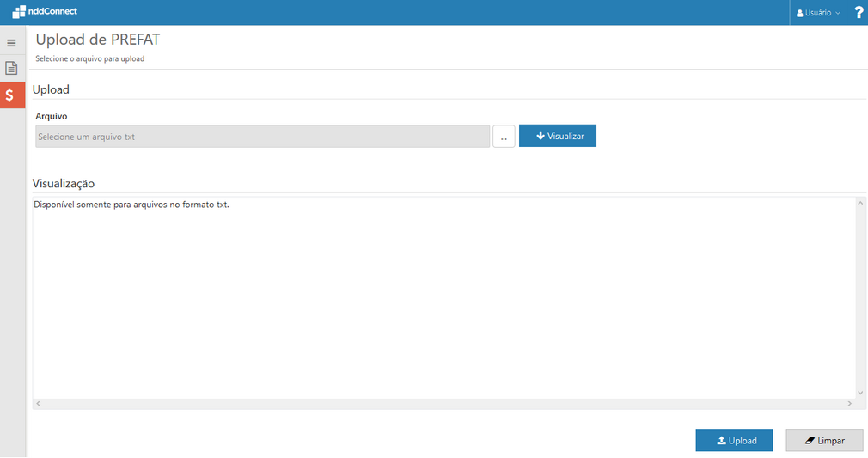The height and width of the screenshot is (458, 868).
Task: Open the help question mark icon
Action: pyautogui.click(x=858, y=12)
